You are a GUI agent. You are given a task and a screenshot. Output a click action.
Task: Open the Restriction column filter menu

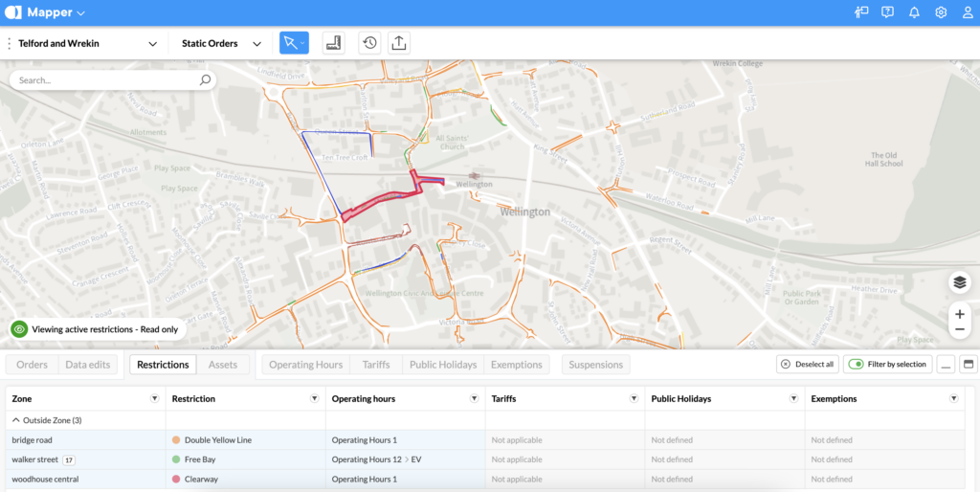pyautogui.click(x=314, y=398)
